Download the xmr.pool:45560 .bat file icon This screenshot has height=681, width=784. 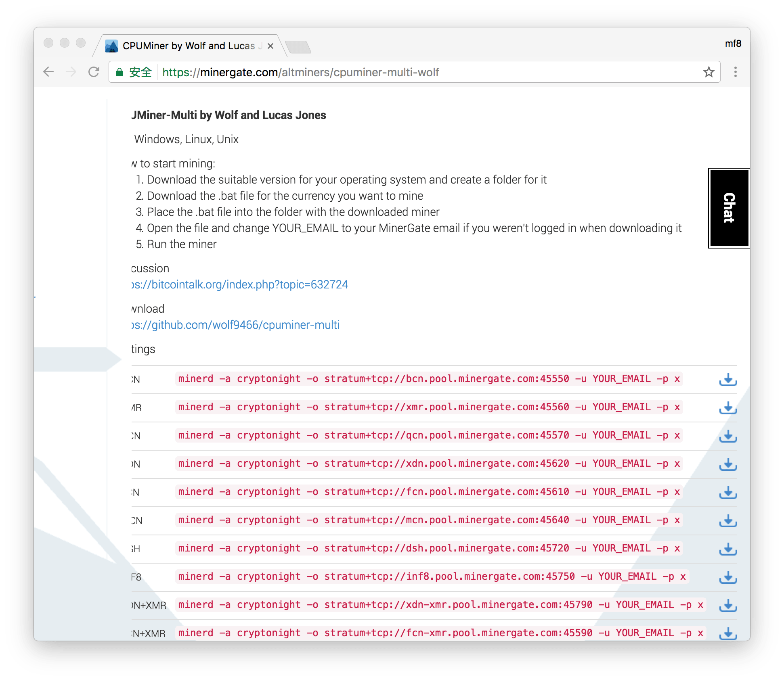coord(728,408)
